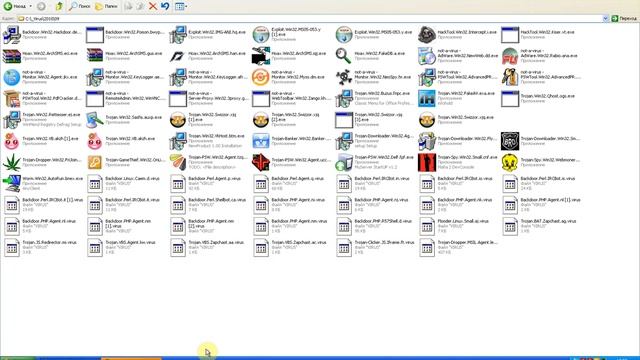Select Hoax.Win32.ArchSMS.han.exe icon
This screenshot has width=640, height=360.
[x=178, y=56]
